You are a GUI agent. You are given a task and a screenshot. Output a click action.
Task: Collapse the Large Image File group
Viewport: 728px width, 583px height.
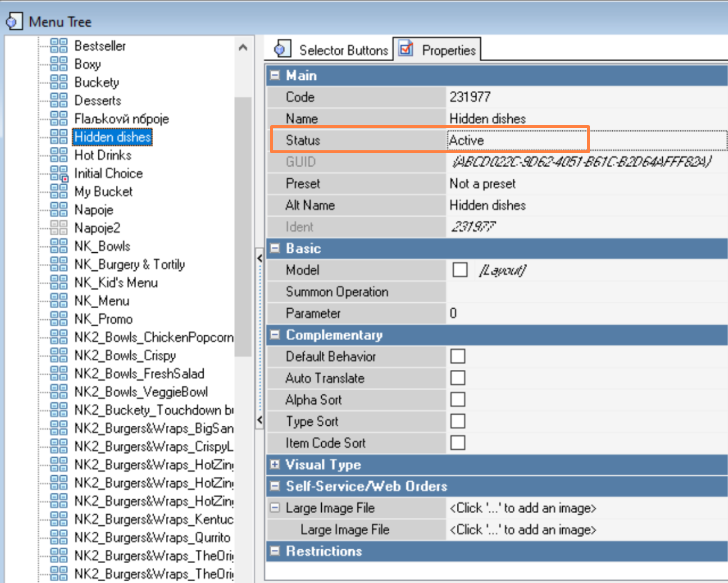pyautogui.click(x=275, y=508)
